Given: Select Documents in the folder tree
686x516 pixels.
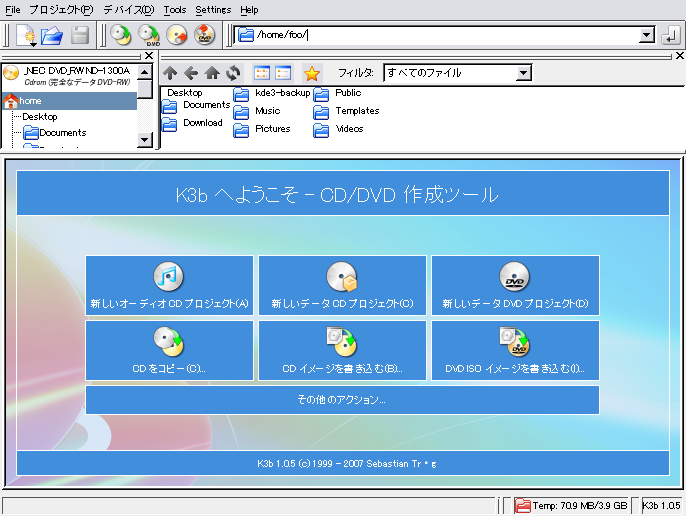Looking at the screenshot, I should (x=62, y=133).
